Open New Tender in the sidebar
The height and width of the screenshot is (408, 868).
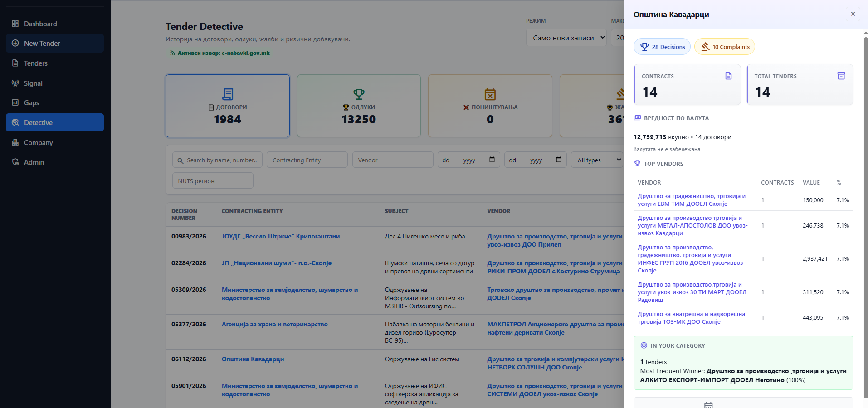(x=55, y=44)
